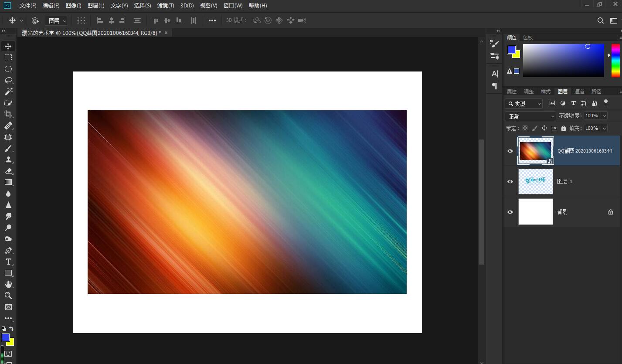Screen dimensions: 622x364
Task: Select the Hand tool
Action: click(x=8, y=284)
